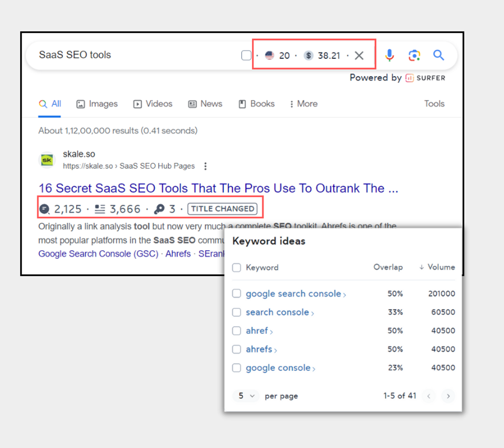Switch to the News tab
The image size is (504, 448).
[205, 104]
